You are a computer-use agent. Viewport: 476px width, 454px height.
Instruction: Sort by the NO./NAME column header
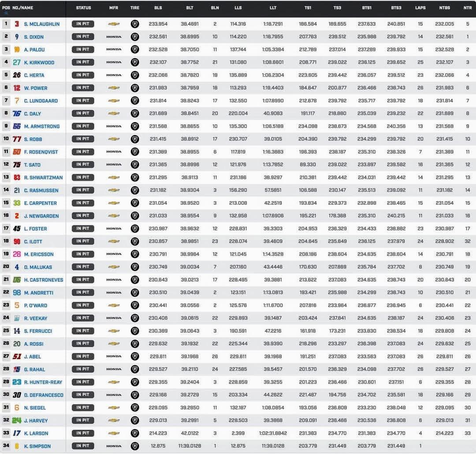[23, 8]
